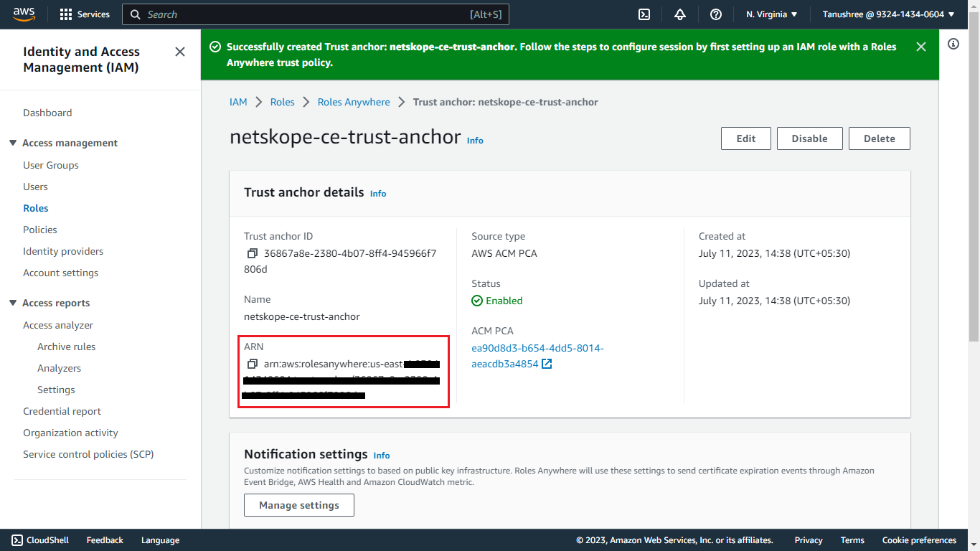
Task: Open the help question mark menu
Action: (716, 14)
